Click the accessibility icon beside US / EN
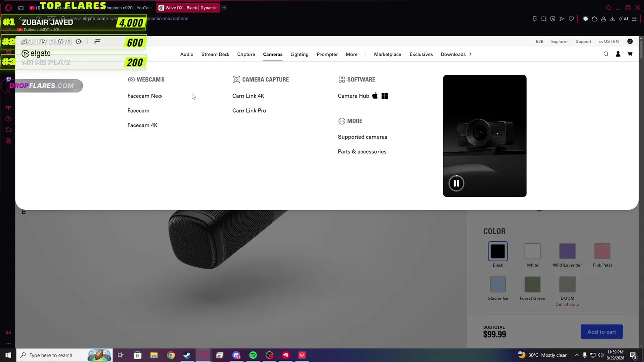The height and width of the screenshot is (362, 644). 630,41
